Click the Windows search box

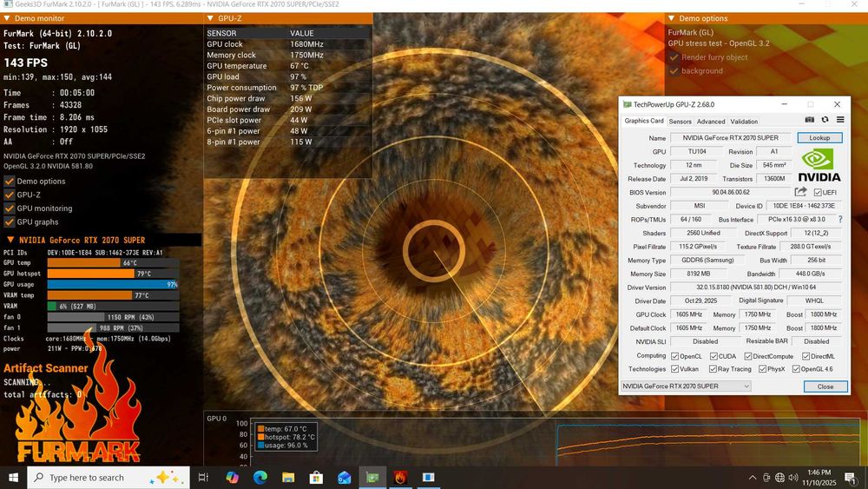[x=87, y=478]
